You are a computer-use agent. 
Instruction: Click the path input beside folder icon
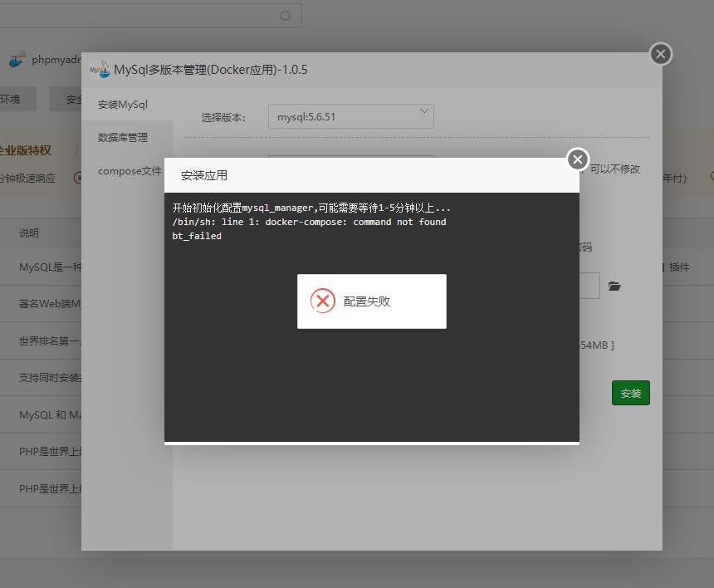click(x=589, y=286)
